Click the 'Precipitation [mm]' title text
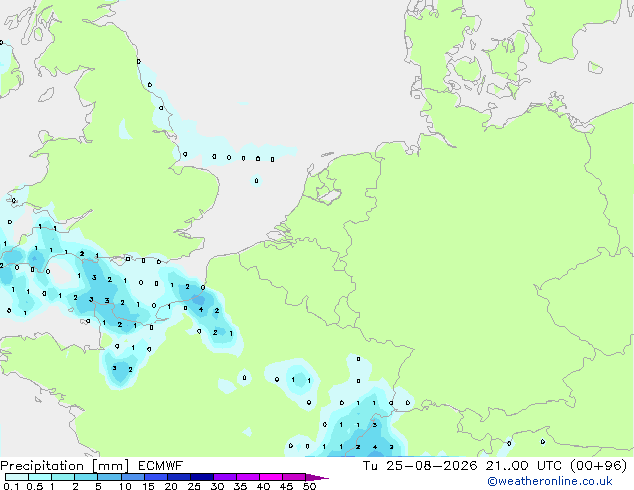This screenshot has width=634, height=490. pos(65,466)
